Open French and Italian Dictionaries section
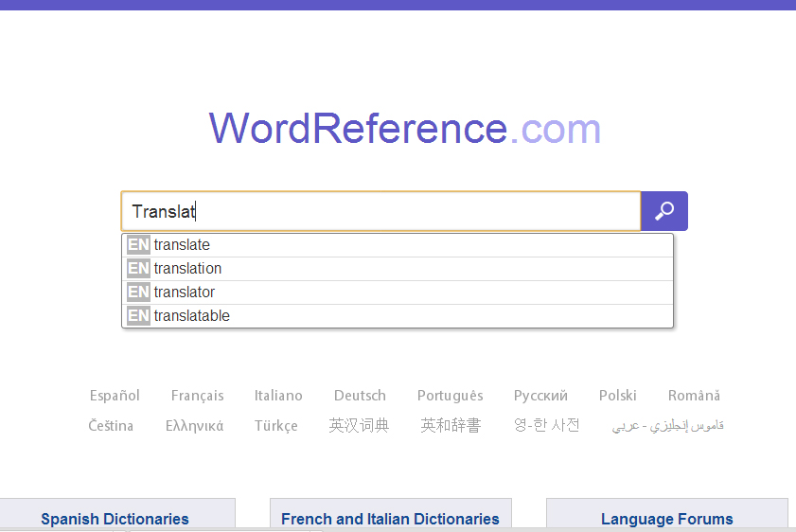This screenshot has width=796, height=532. pyautogui.click(x=390, y=519)
